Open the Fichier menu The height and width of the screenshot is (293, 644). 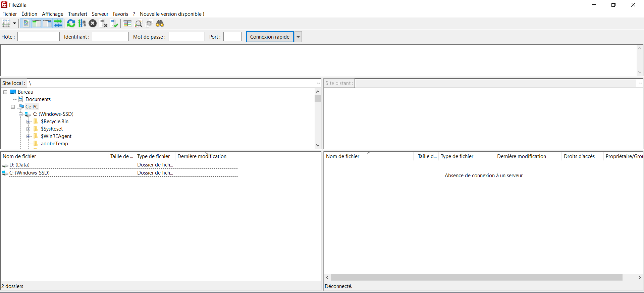[x=9, y=14]
